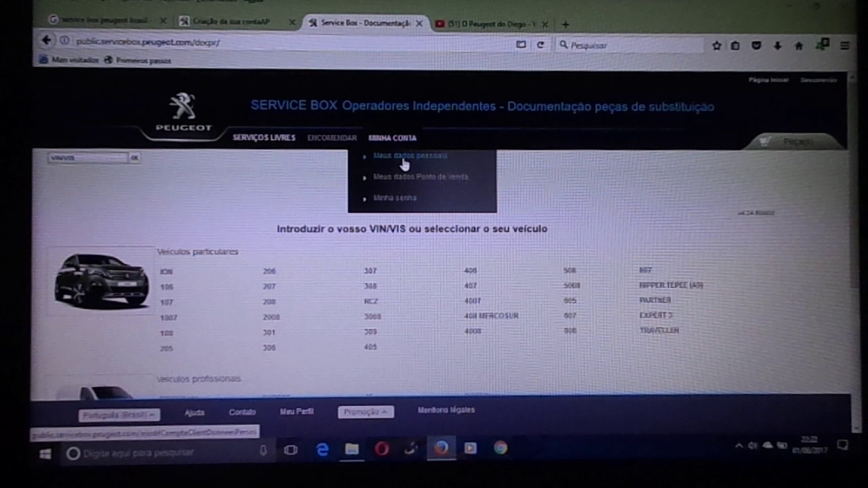Open Meu Perfil link in footer

[x=296, y=411]
